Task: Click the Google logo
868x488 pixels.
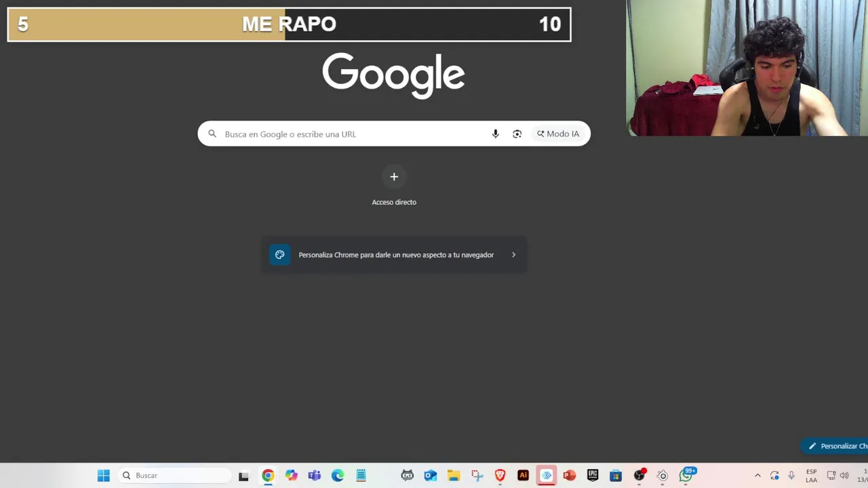Action: (x=393, y=76)
